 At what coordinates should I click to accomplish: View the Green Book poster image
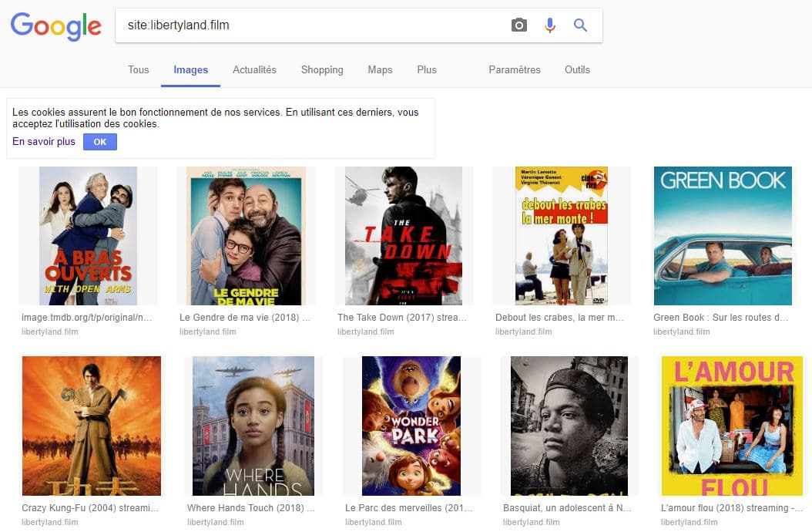pos(723,235)
